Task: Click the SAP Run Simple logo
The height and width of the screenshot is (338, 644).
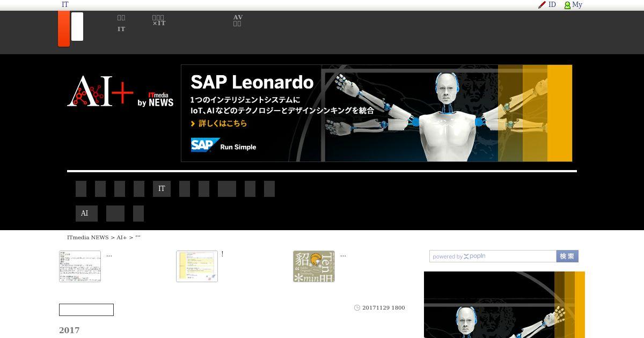Action: 223,145
